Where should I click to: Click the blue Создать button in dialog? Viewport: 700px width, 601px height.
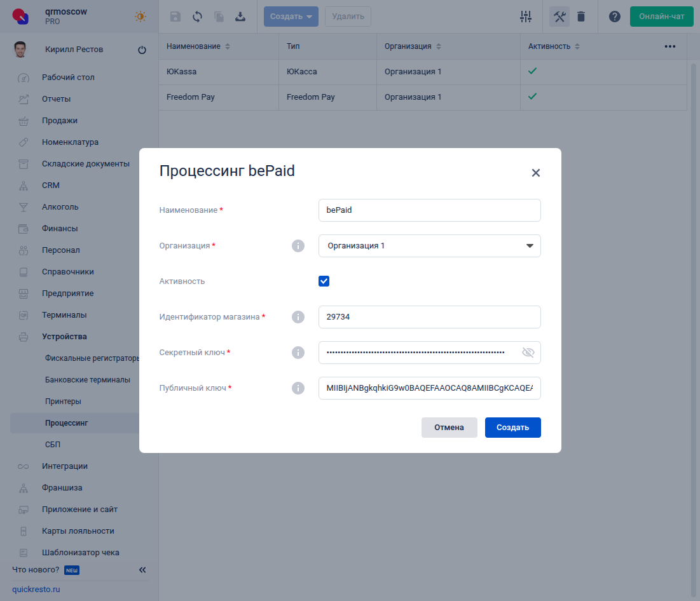coord(513,428)
